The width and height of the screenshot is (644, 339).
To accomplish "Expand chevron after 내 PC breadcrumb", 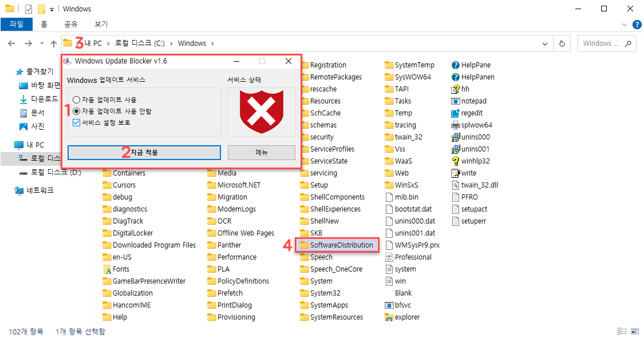I will click(108, 43).
